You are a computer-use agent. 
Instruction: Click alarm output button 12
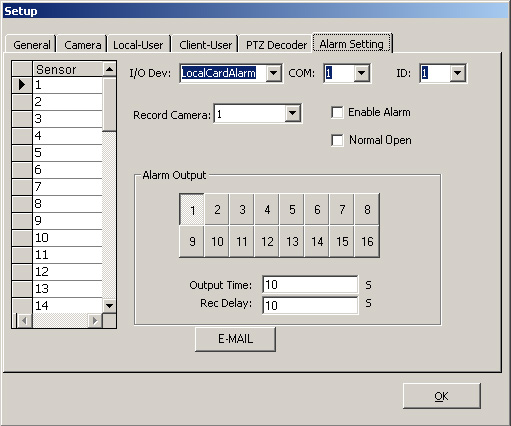(267, 241)
